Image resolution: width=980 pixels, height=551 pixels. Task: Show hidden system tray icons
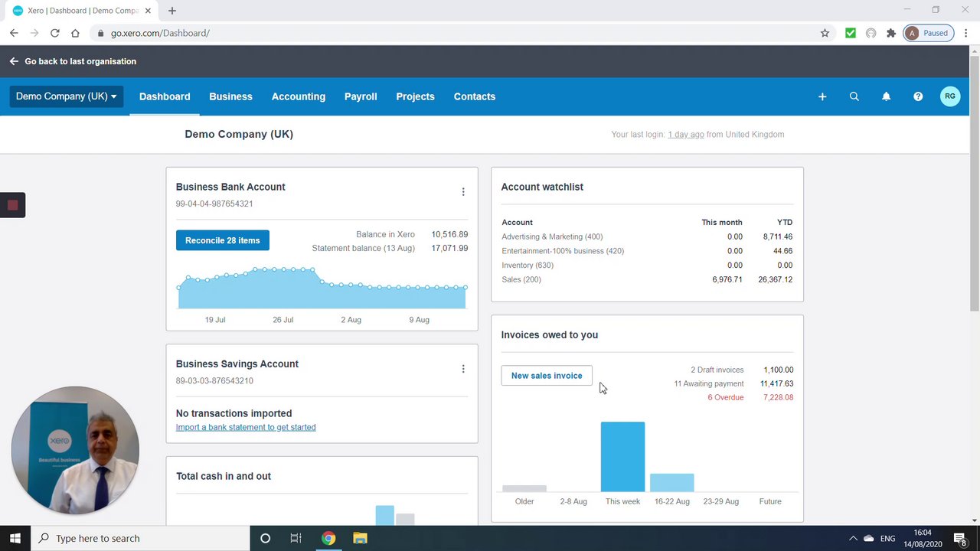pos(853,538)
